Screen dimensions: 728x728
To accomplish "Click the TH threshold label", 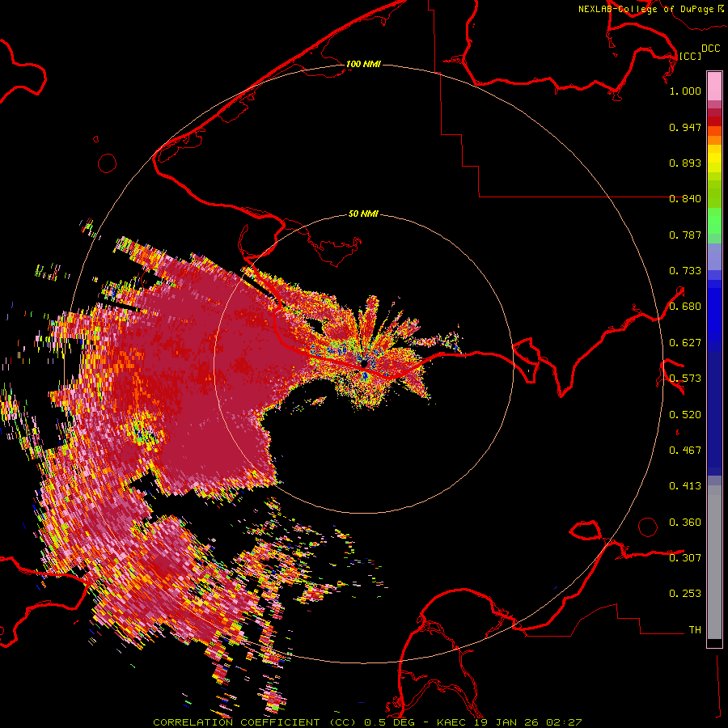I will (x=695, y=630).
